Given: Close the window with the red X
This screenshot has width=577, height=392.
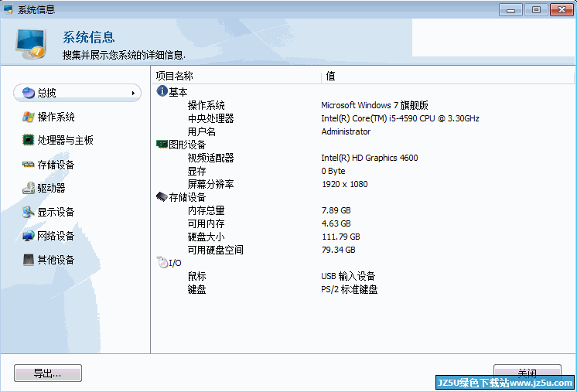Looking at the screenshot, I should click(x=562, y=10).
